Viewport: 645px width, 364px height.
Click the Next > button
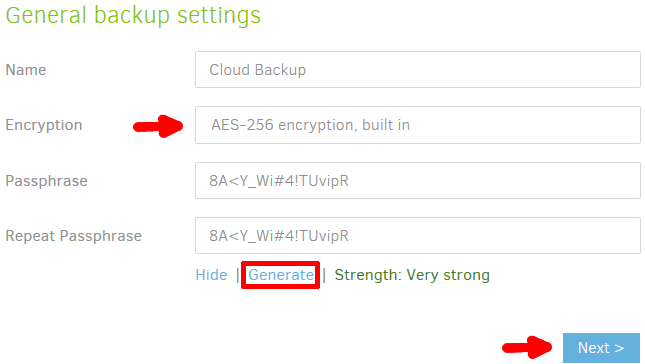coord(601,348)
